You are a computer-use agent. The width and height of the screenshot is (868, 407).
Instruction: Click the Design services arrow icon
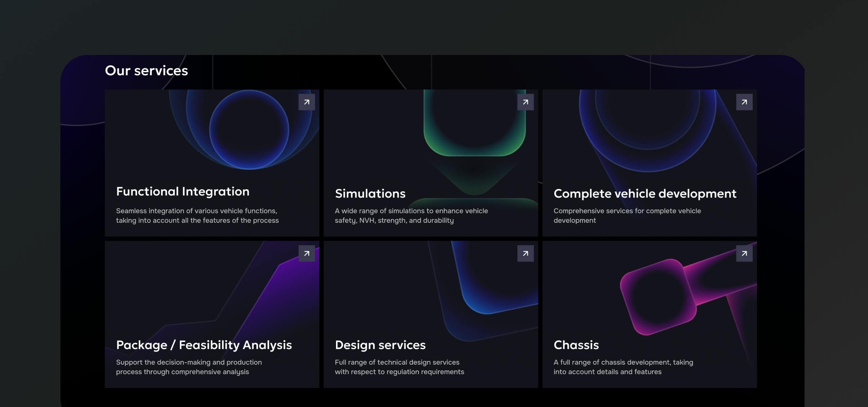click(525, 253)
